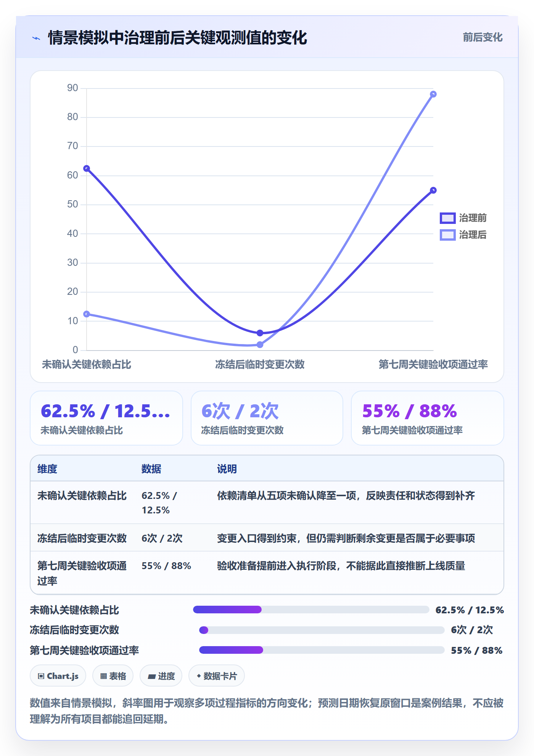Click x-axis label 冻结后临时变更次数
The image size is (534, 756).
[260, 364]
